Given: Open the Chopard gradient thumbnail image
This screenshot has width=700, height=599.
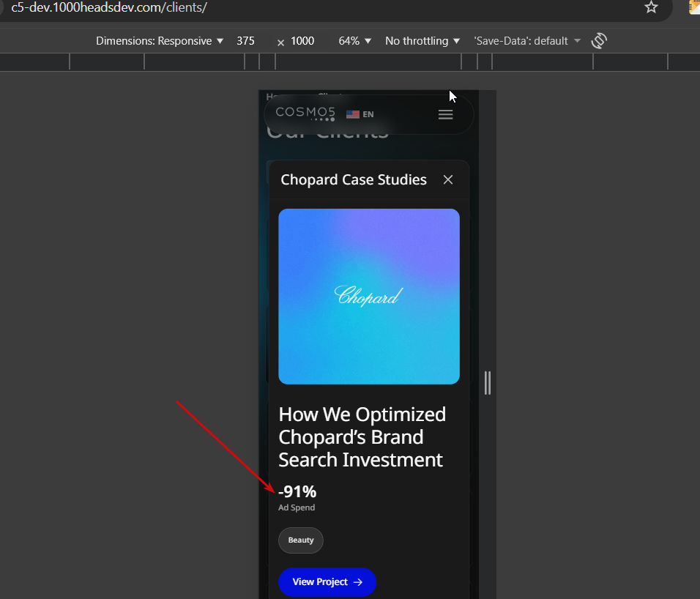Looking at the screenshot, I should pyautogui.click(x=369, y=297).
